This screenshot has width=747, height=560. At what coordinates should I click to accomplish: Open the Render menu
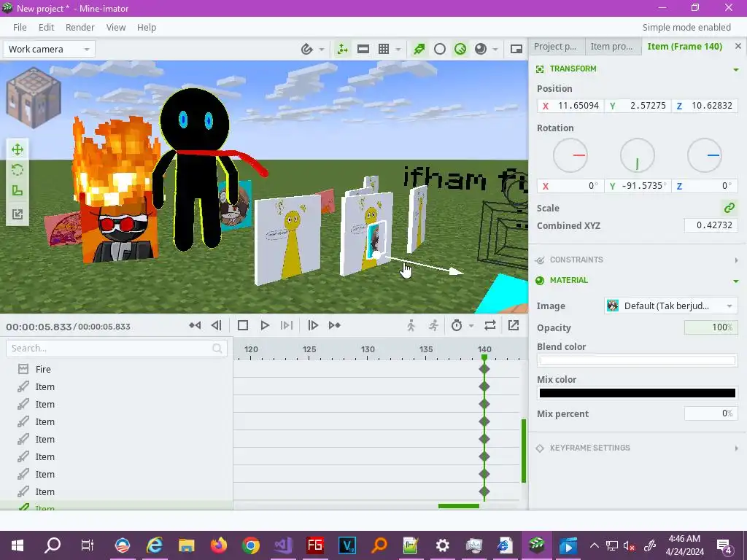(80, 27)
